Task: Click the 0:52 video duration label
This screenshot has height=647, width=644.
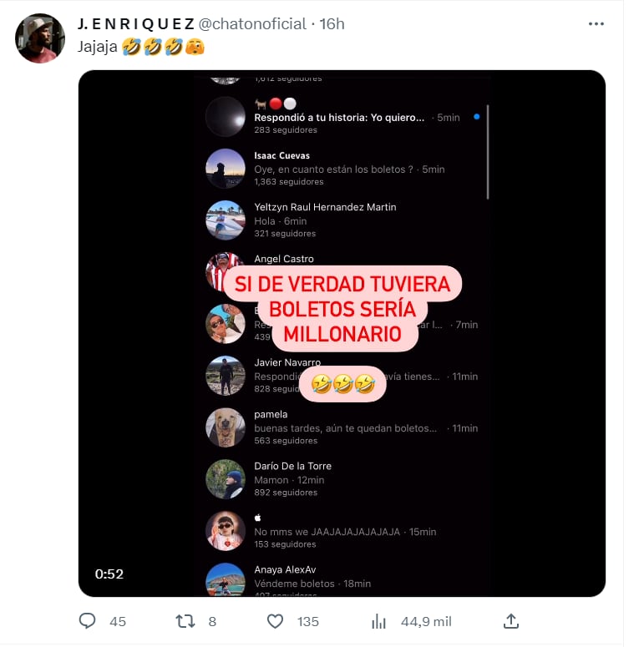Action: point(109,574)
